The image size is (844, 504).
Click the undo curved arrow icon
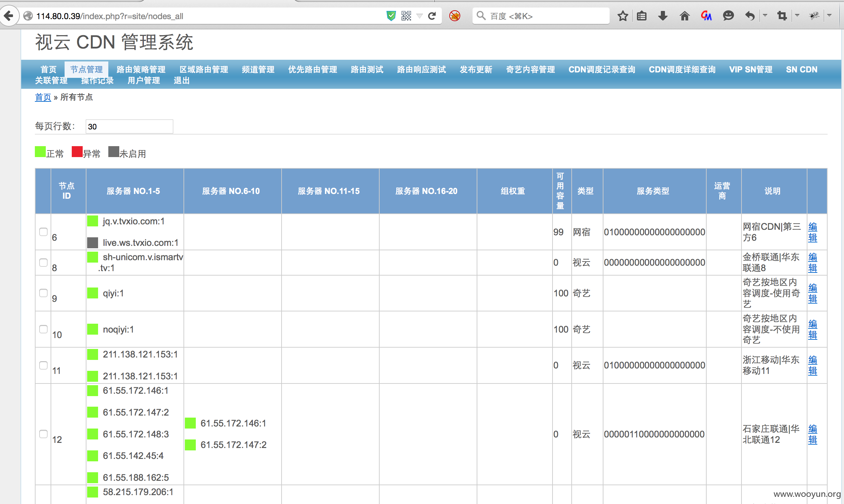click(x=750, y=16)
